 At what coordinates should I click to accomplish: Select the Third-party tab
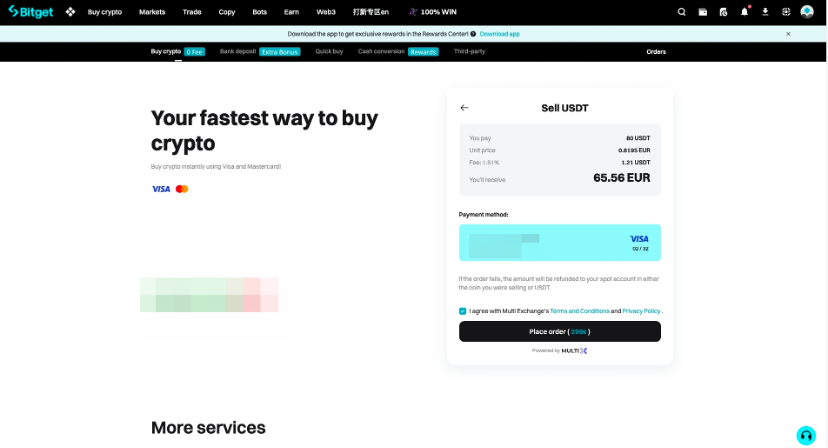[x=469, y=51]
